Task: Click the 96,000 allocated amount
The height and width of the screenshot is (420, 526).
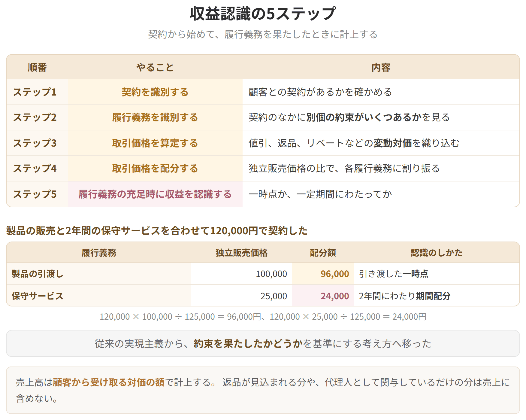Action: [x=335, y=274]
